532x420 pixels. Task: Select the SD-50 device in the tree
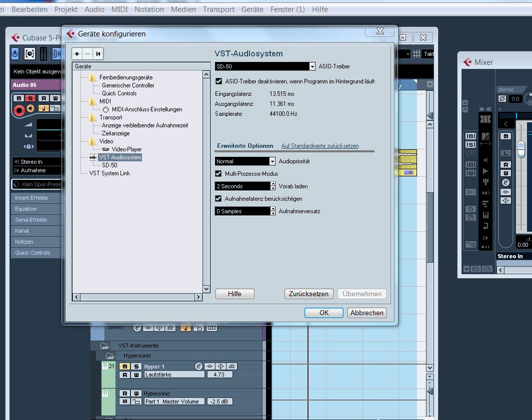109,165
